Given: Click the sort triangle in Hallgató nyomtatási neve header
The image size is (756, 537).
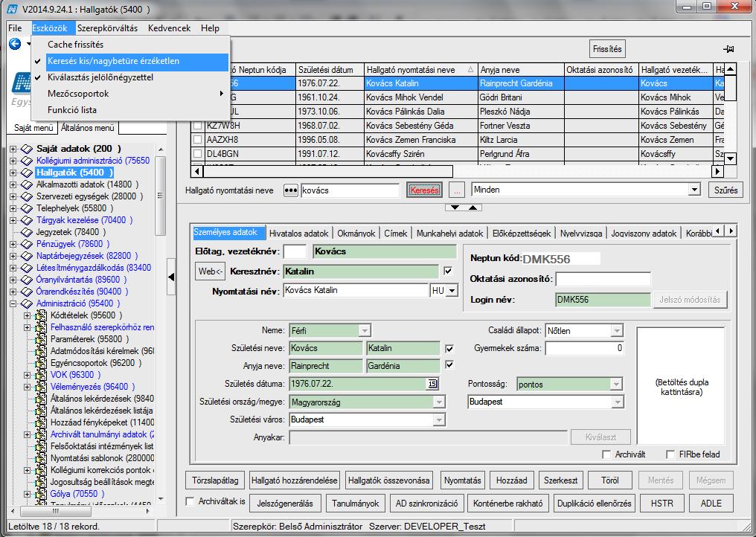Looking at the screenshot, I should point(470,70).
